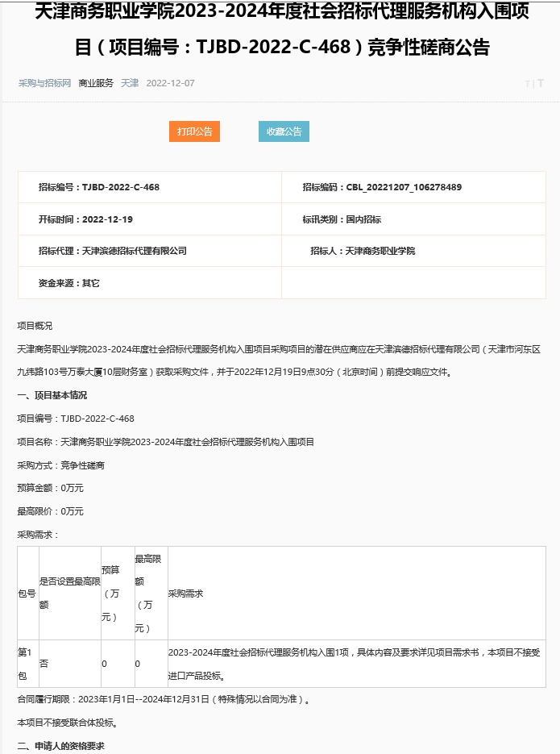This screenshot has width=560, height=754.
Task: Click the 一、项目基本情况 section heading
Action: click(52, 395)
